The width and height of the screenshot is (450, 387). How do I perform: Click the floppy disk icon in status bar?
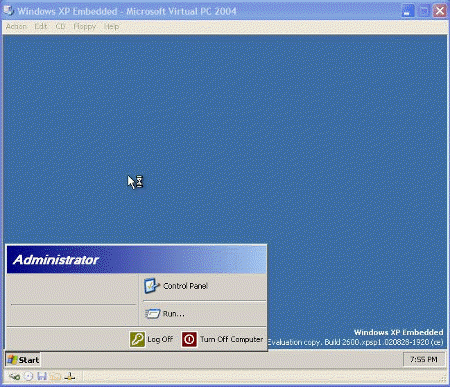point(42,377)
